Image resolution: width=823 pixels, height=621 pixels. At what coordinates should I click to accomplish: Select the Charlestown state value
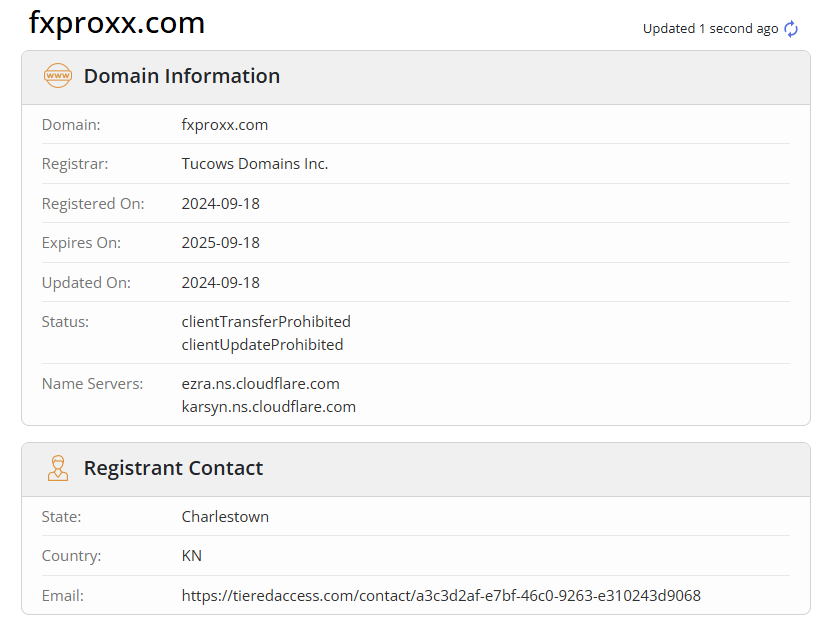pos(225,516)
